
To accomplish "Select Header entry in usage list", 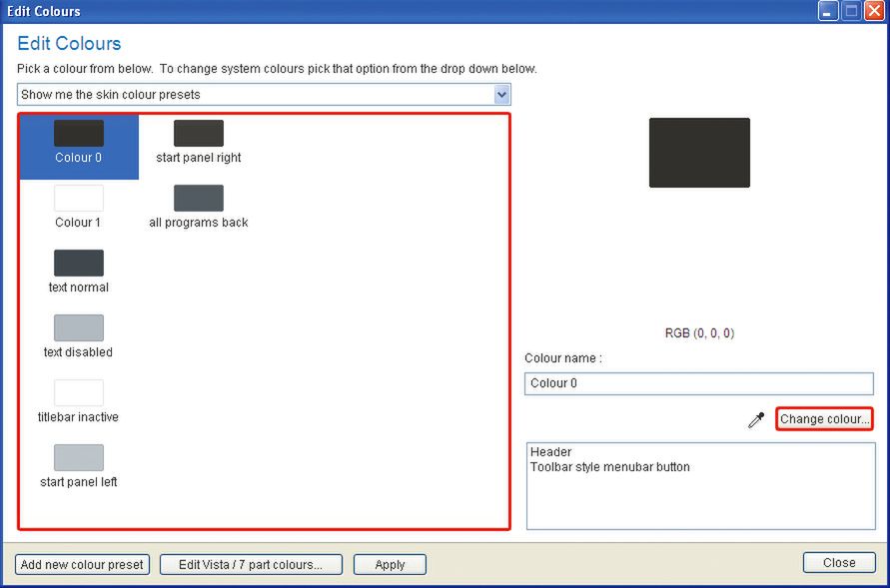I will (x=551, y=452).
